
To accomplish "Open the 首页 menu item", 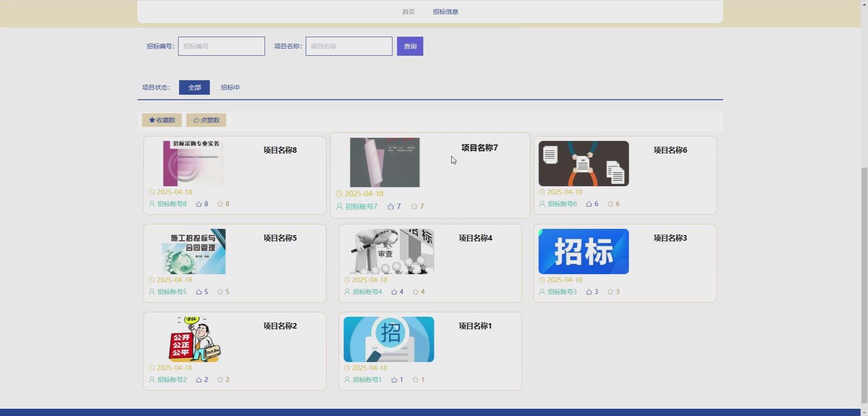I will 407,12.
